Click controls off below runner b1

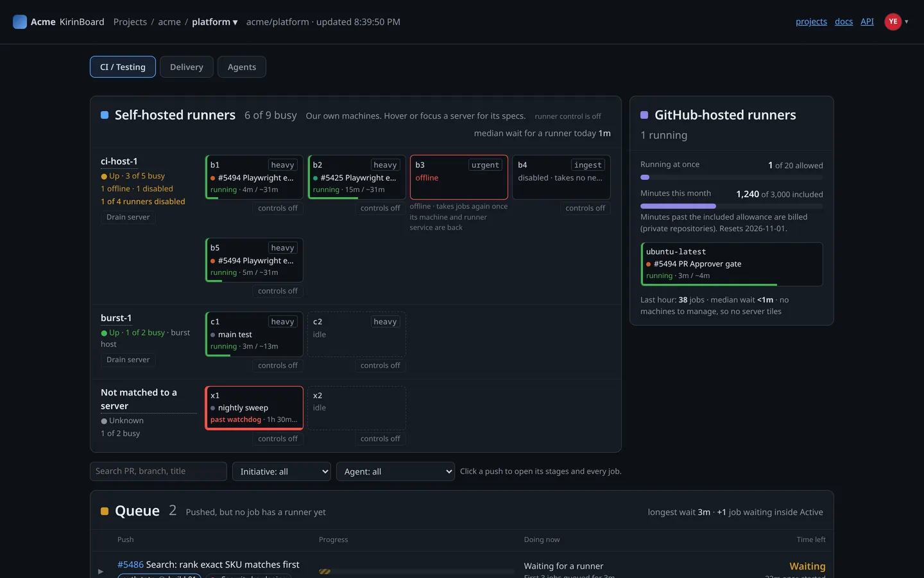click(x=278, y=208)
